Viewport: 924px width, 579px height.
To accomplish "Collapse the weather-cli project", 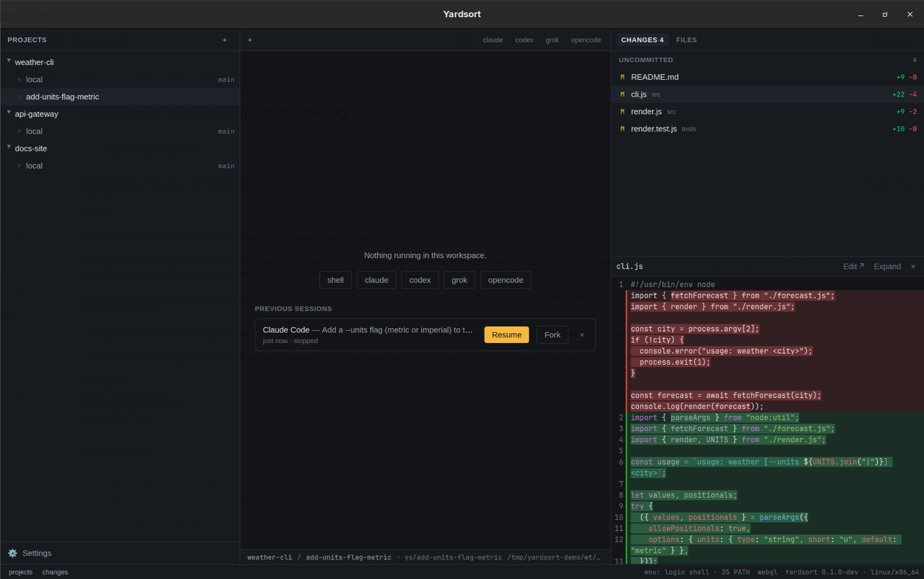I will coord(9,61).
